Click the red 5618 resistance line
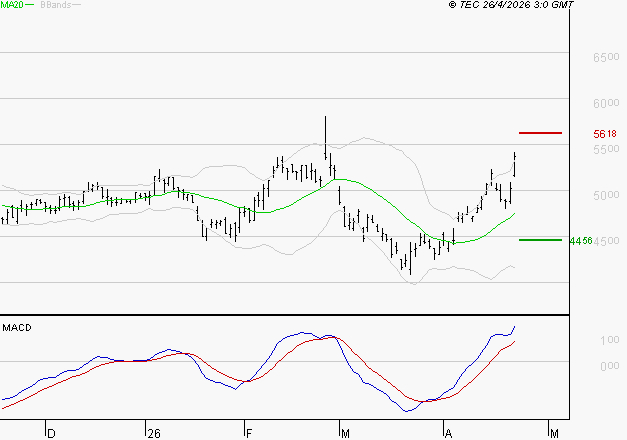 [x=540, y=133]
